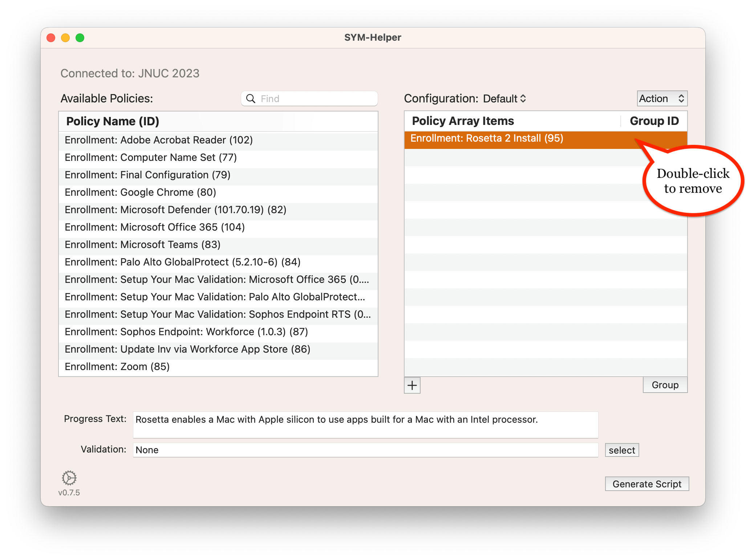The image size is (746, 560).
Task: Click the Policy Array Items column header
Action: [463, 121]
